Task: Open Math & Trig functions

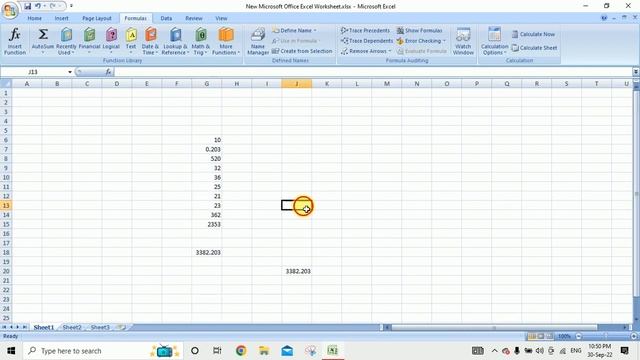Action: point(200,41)
